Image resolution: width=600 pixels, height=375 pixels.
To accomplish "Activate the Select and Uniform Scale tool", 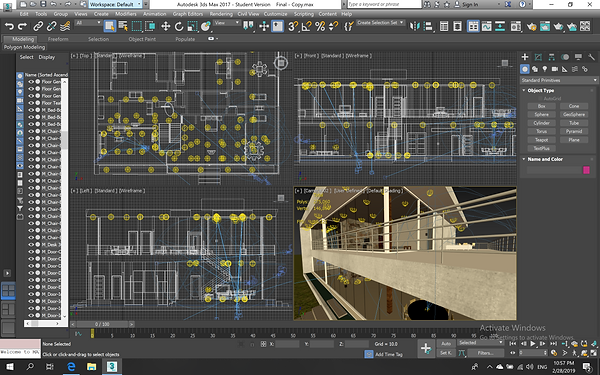I will (192, 26).
